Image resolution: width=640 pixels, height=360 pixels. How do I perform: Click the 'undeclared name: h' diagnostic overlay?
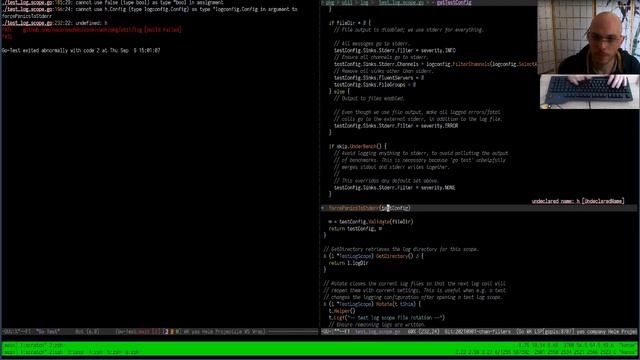(578, 201)
